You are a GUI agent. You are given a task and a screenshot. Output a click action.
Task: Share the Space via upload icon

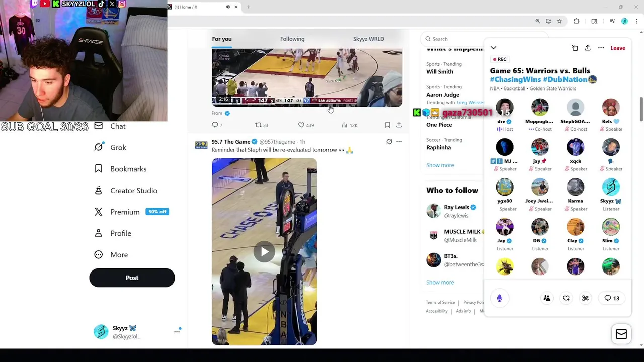click(588, 48)
